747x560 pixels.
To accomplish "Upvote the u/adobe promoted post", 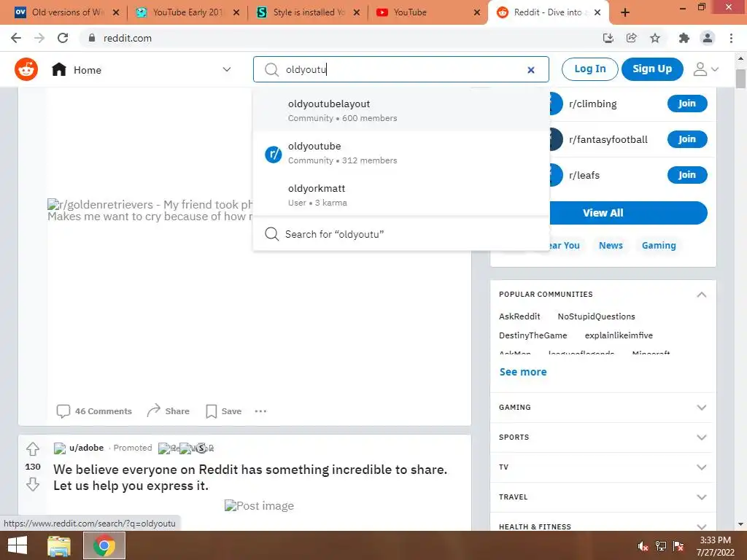I will tap(32, 449).
